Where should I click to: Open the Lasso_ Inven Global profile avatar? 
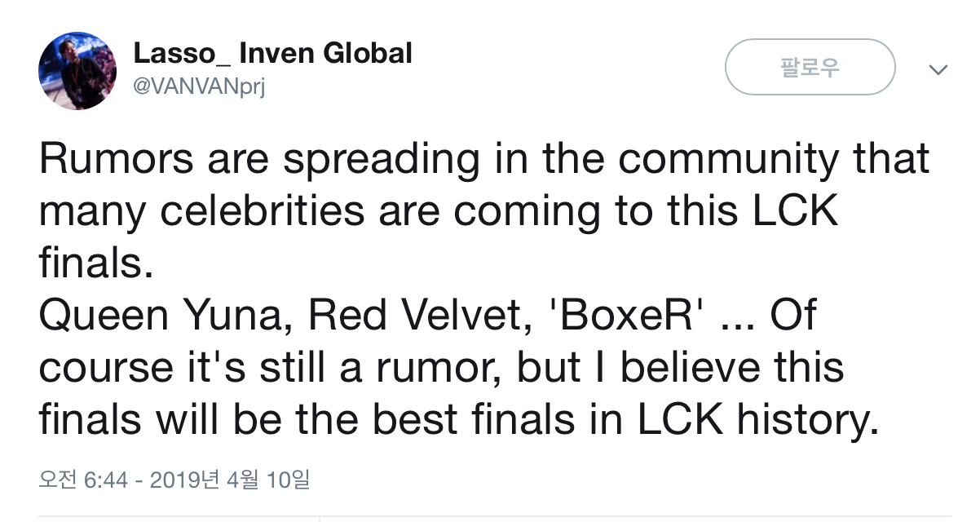77,71
